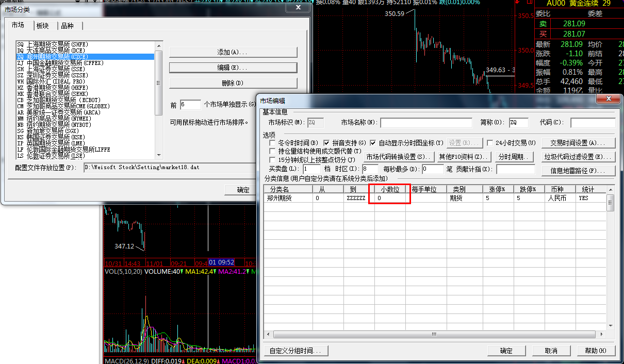Enable the 24小时交易(U) checkbox
Image resolution: width=624 pixels, height=364 pixels.
pyautogui.click(x=490, y=143)
